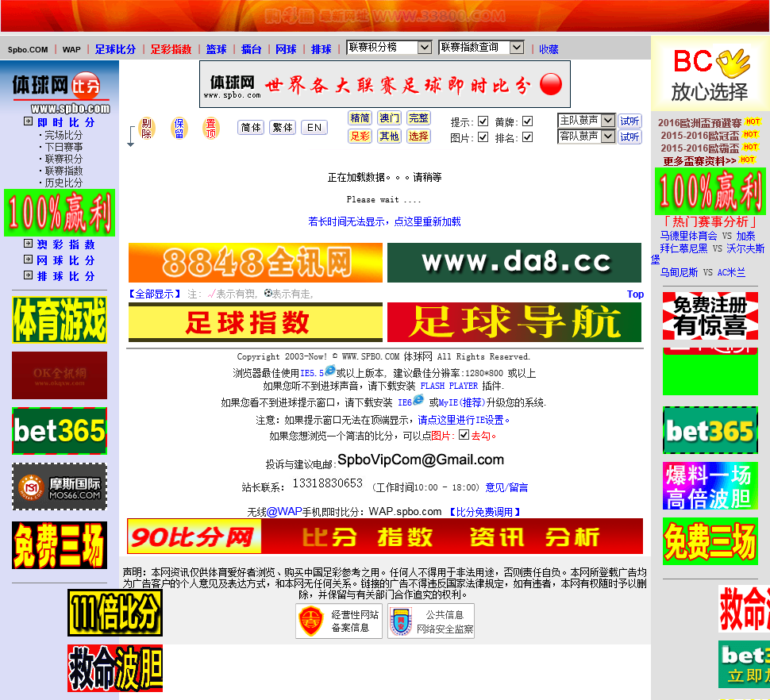Viewport: 770px width, 700px height.
Task: Click the down arrow beside 剔除
Action: (131, 137)
